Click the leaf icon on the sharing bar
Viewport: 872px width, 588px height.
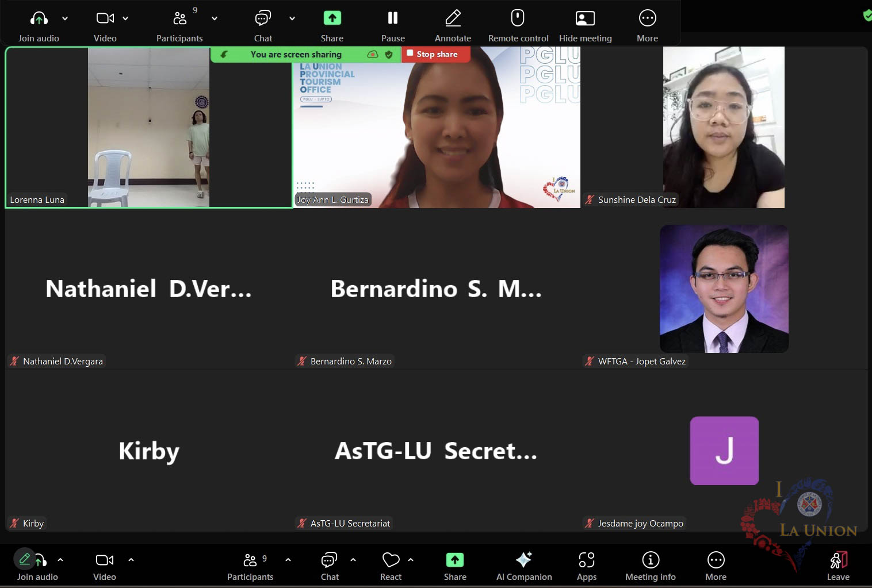coord(224,55)
